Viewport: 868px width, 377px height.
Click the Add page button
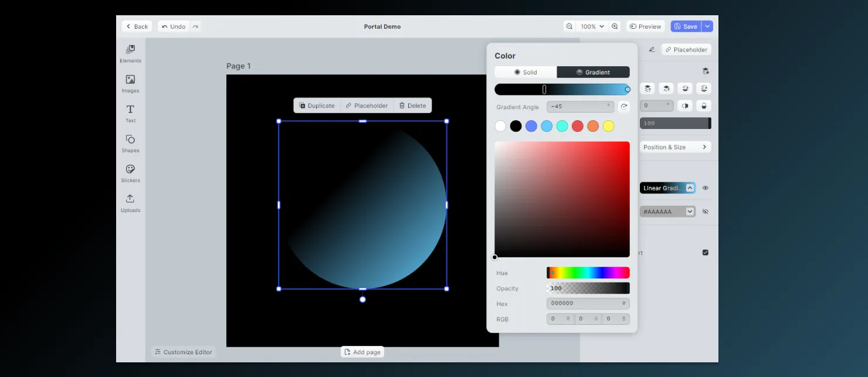[x=362, y=352]
